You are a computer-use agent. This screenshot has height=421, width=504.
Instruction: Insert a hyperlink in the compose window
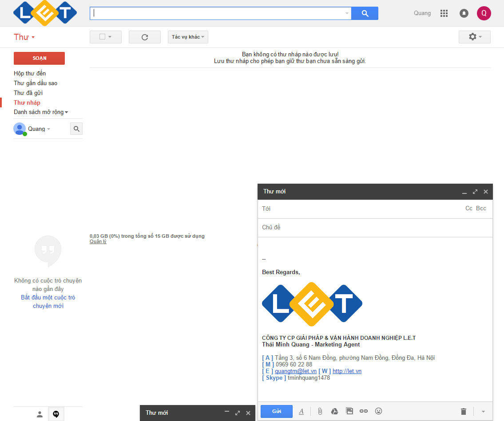(364, 411)
